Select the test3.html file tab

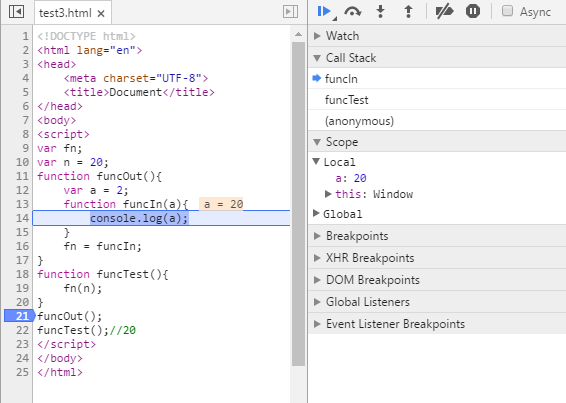tap(73, 13)
